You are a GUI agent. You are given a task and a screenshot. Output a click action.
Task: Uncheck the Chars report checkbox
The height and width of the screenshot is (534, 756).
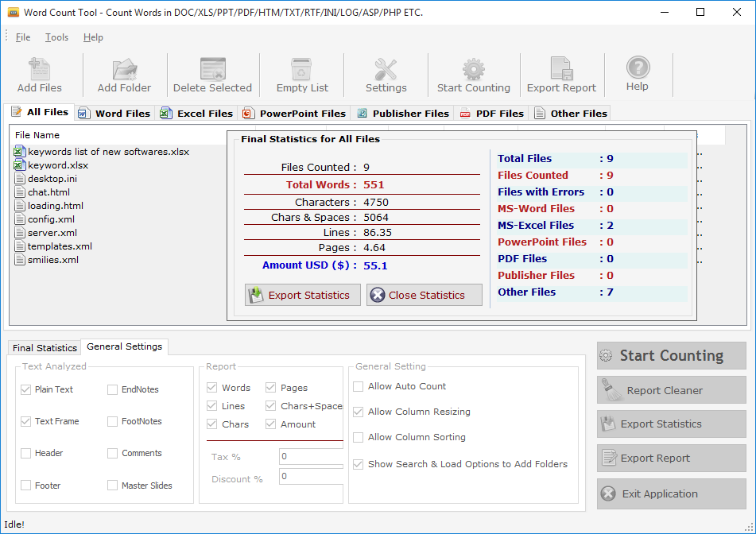point(211,424)
